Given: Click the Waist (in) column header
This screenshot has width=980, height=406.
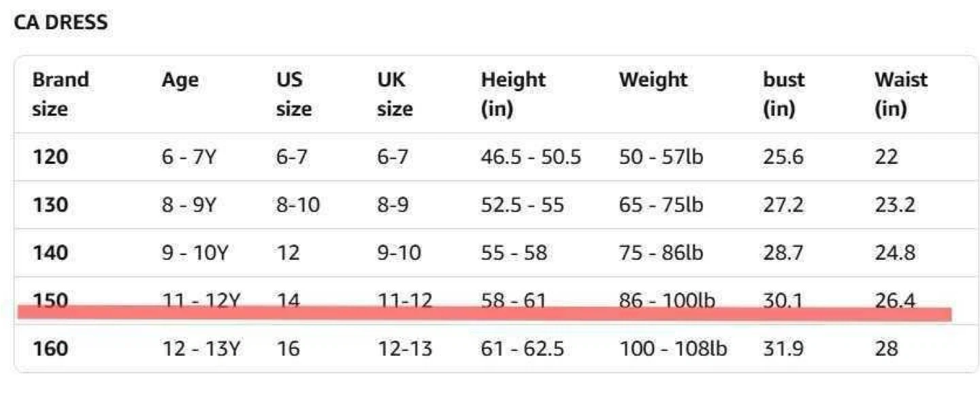Looking at the screenshot, I should click(x=900, y=94).
